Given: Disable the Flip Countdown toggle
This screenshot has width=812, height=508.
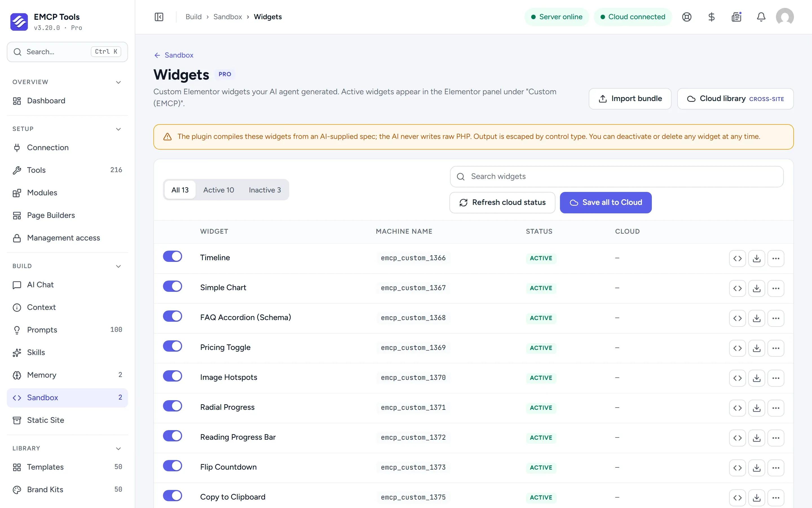Looking at the screenshot, I should click(x=173, y=466).
